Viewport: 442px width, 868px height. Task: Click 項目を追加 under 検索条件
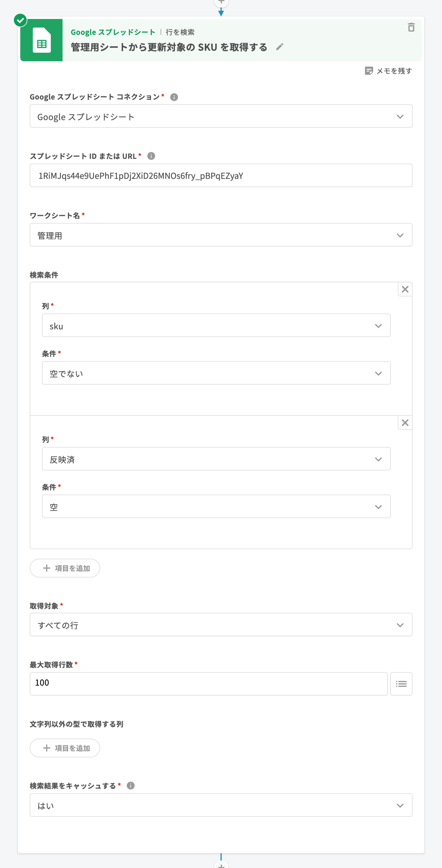65,568
